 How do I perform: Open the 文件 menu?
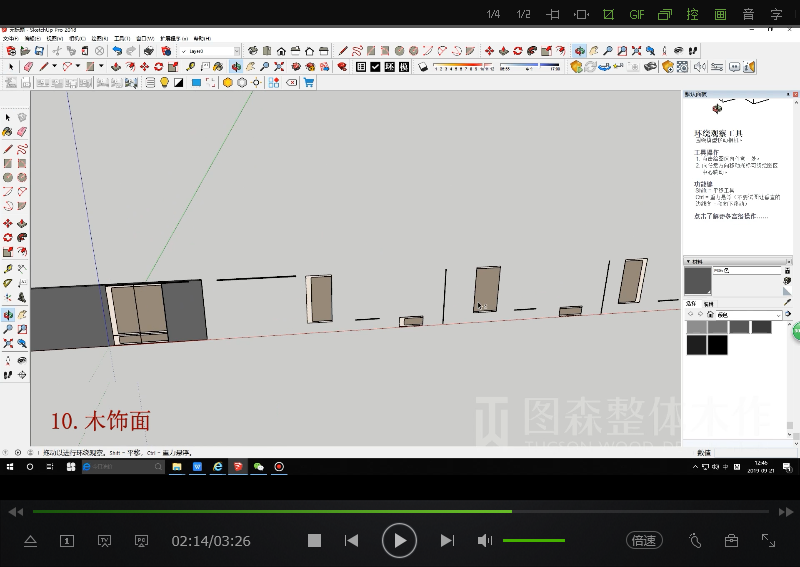(x=10, y=38)
